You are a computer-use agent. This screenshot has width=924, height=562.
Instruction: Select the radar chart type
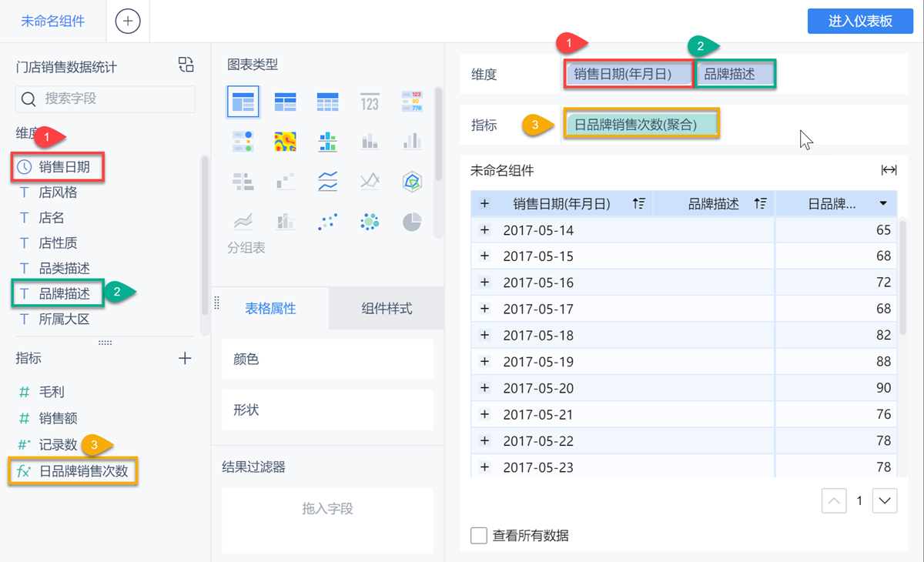pyautogui.click(x=412, y=182)
